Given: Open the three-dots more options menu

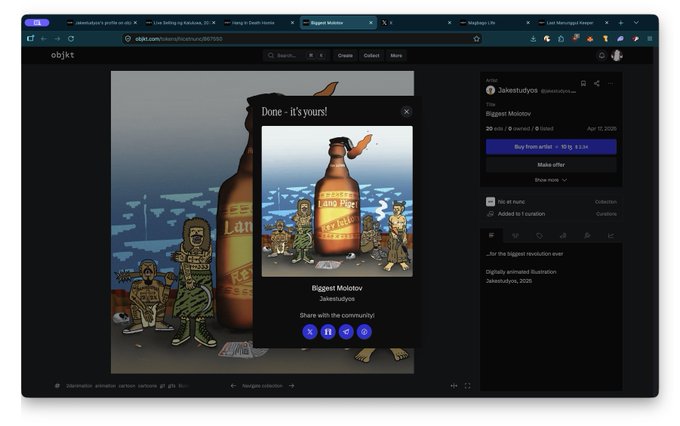Looking at the screenshot, I should coord(611,83).
